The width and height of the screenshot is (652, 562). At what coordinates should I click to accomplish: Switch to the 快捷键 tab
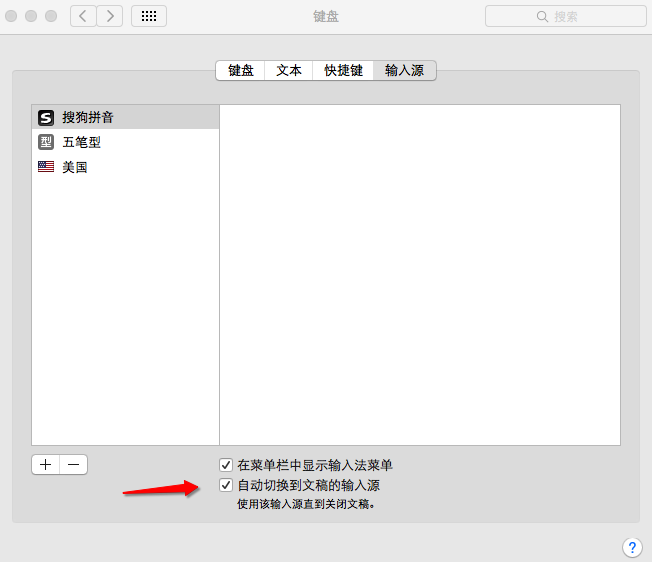coord(343,70)
